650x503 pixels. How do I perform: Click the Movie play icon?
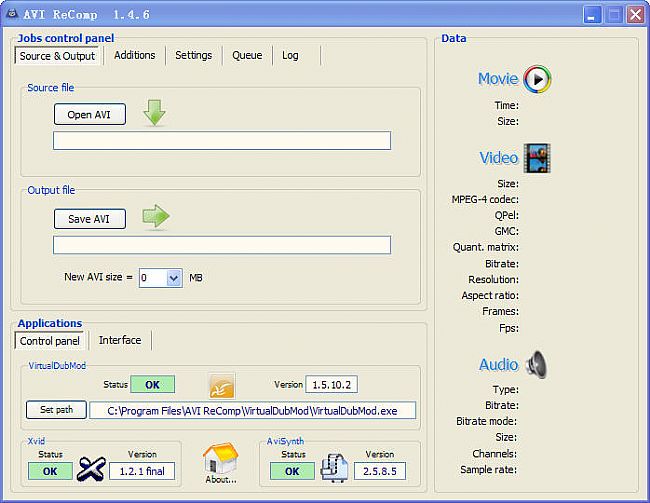[537, 79]
